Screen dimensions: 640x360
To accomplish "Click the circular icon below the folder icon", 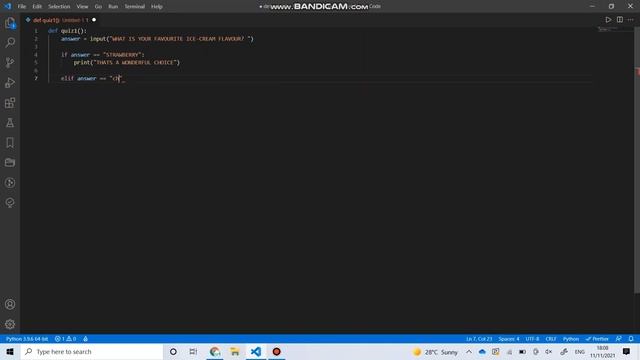I will point(10,182).
